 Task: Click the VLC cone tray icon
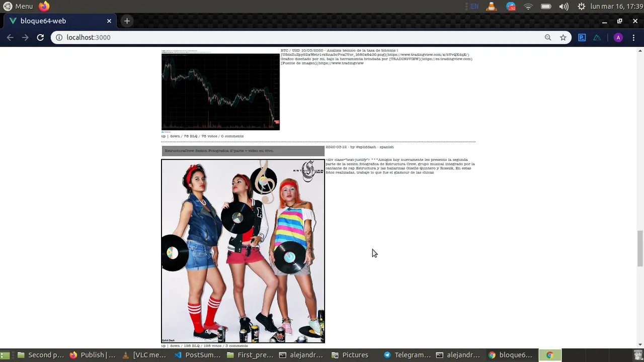click(x=492, y=7)
